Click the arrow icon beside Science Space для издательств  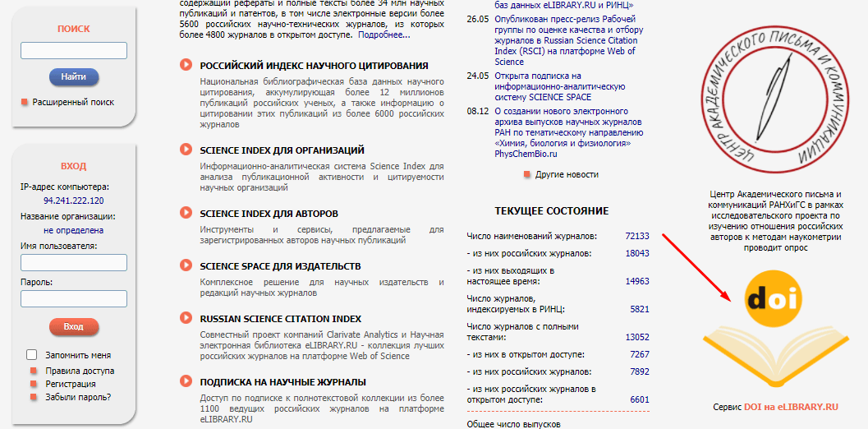(x=186, y=265)
